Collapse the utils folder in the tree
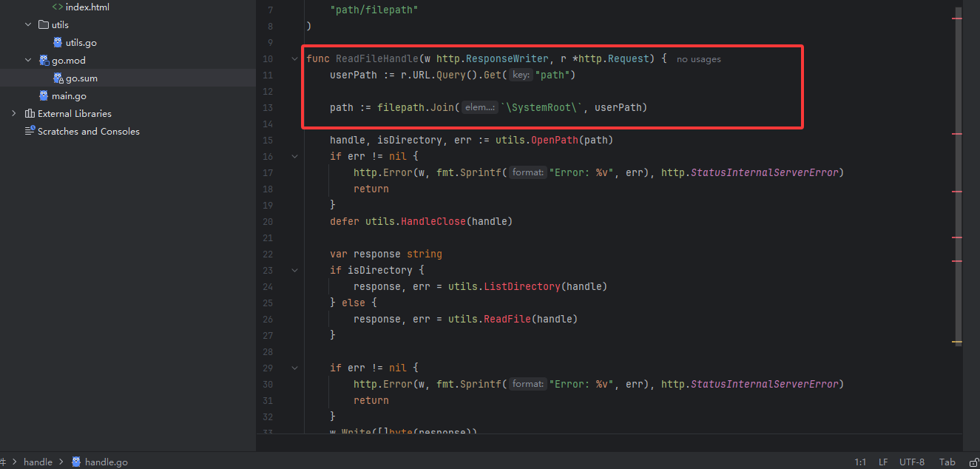This screenshot has height=469, width=980. pyautogui.click(x=28, y=24)
